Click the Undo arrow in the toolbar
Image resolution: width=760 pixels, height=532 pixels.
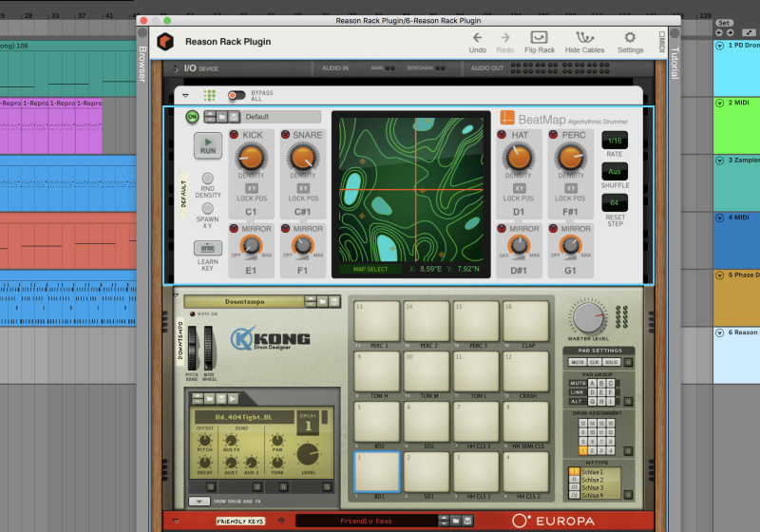[478, 37]
